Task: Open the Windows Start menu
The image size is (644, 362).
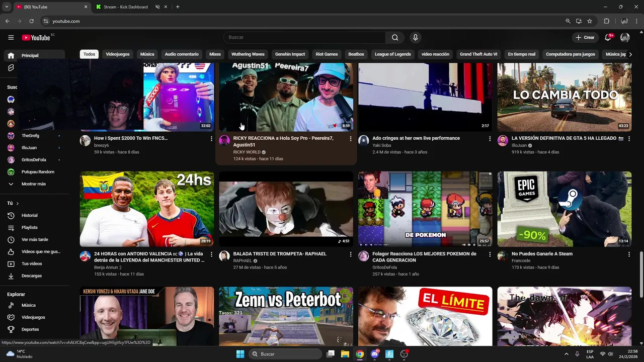Action: pyautogui.click(x=240, y=354)
